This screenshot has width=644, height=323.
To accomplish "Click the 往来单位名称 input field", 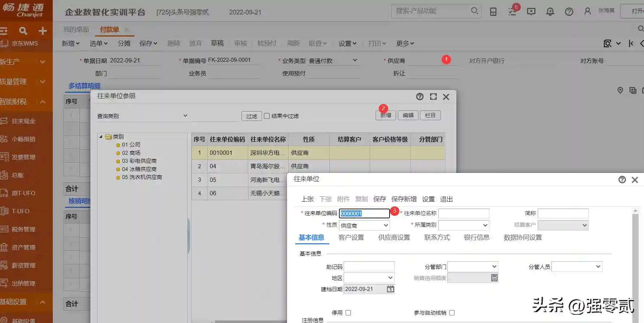I will (x=464, y=213).
